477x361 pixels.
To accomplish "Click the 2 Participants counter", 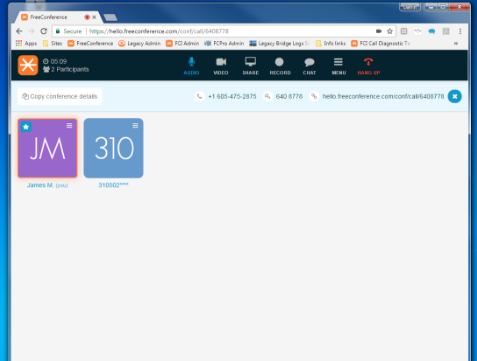I will point(66,69).
